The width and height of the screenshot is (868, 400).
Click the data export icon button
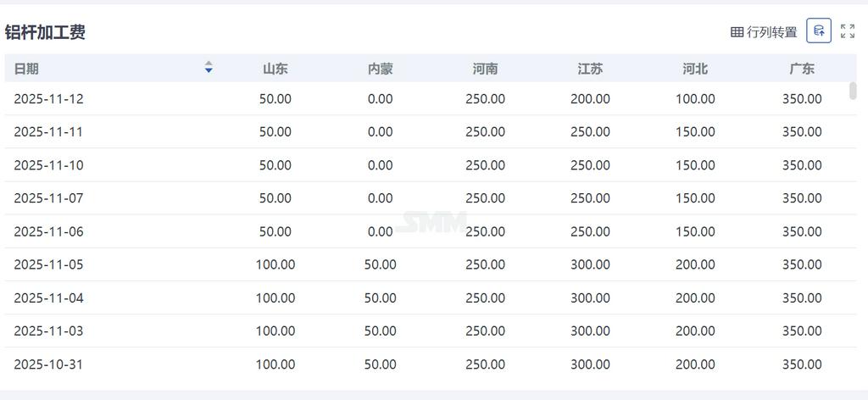click(818, 31)
